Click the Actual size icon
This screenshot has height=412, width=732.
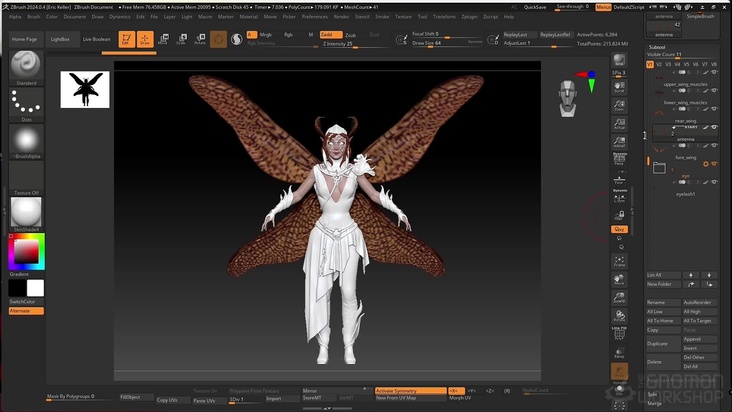pyautogui.click(x=619, y=124)
